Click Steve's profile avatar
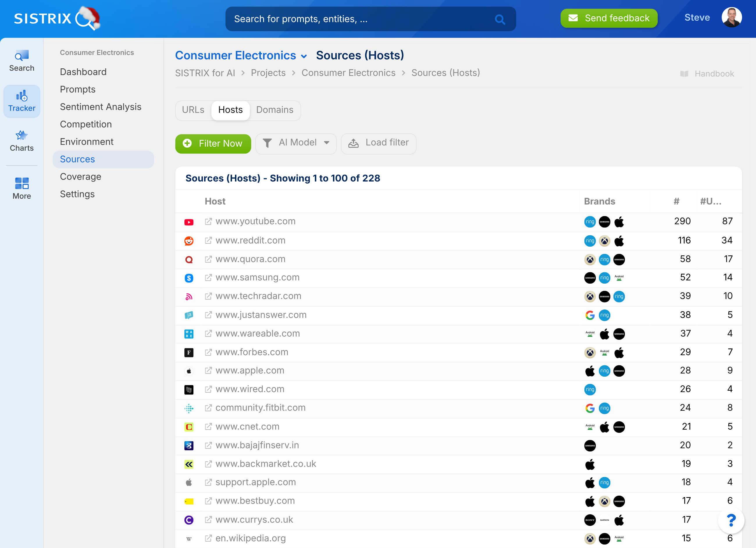The image size is (756, 548). [x=731, y=18]
